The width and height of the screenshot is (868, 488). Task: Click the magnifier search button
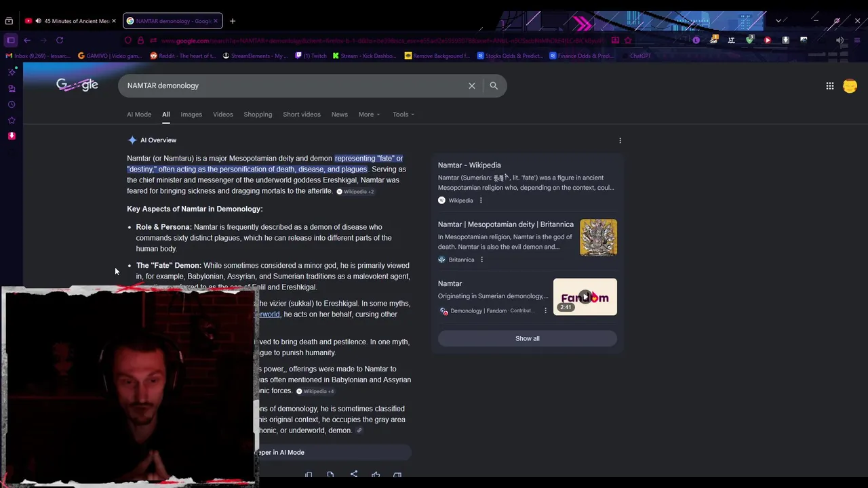494,86
